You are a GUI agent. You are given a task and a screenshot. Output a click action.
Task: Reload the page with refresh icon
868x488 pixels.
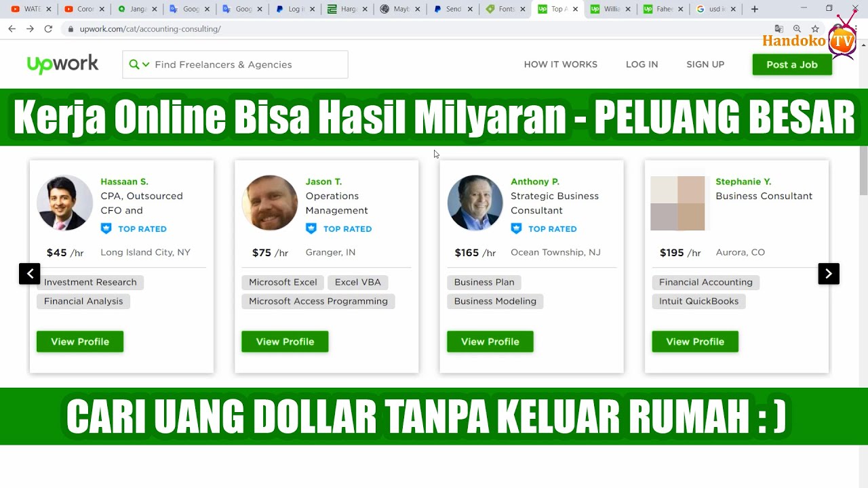tap(48, 29)
